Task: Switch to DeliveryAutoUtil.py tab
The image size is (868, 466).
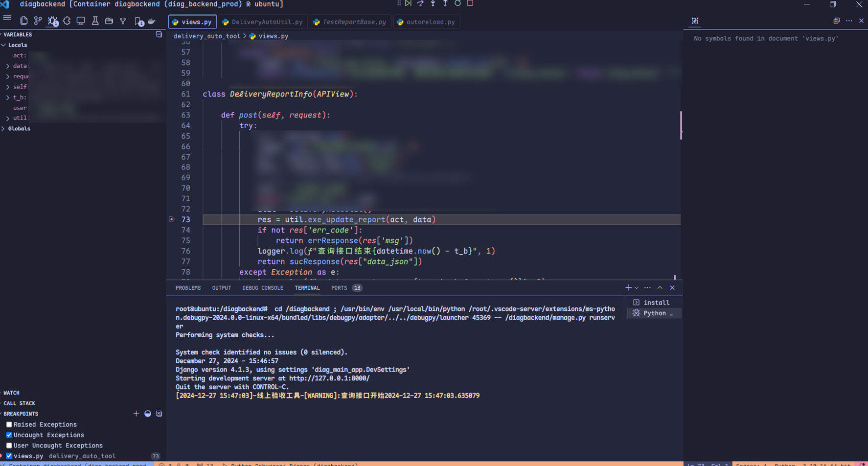Action: click(x=263, y=22)
